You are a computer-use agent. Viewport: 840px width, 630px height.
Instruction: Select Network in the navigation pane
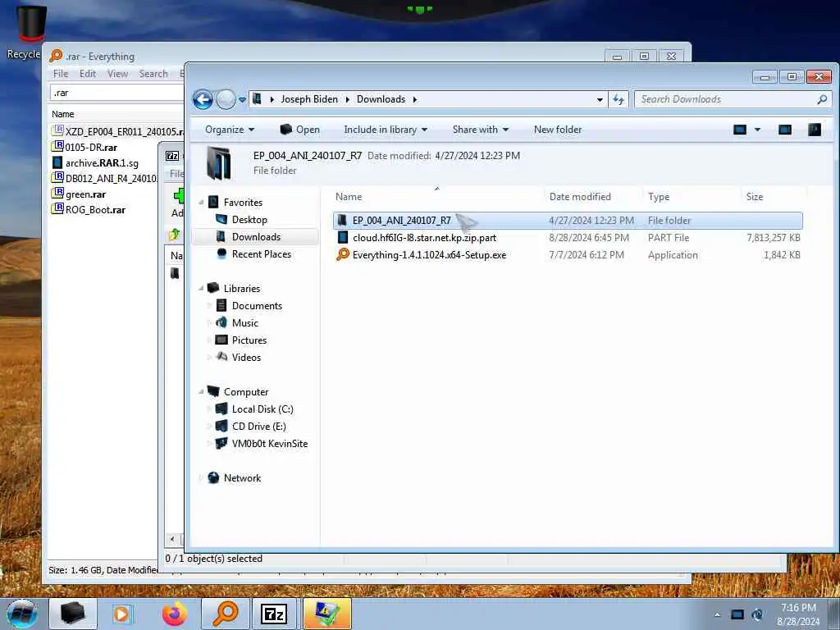pyautogui.click(x=242, y=478)
